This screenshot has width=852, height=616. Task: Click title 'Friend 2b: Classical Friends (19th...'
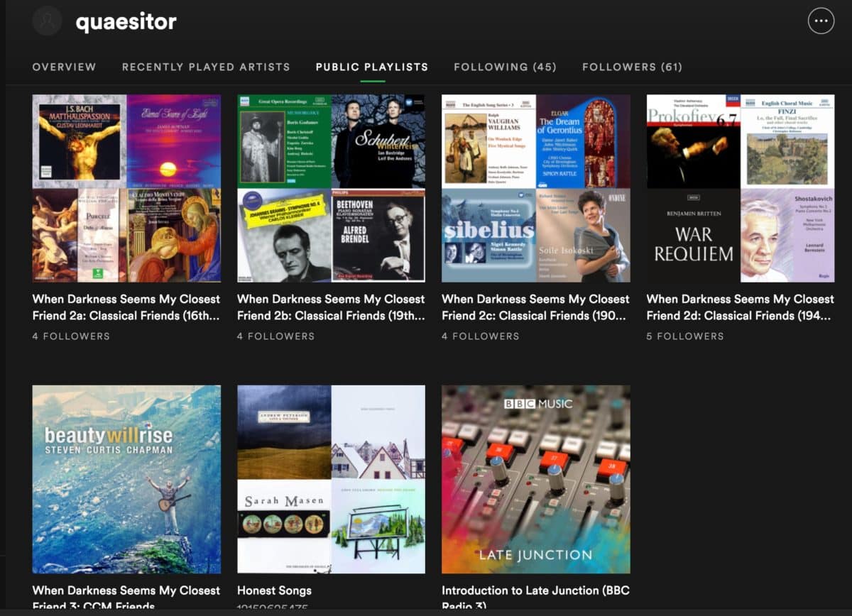coord(331,316)
